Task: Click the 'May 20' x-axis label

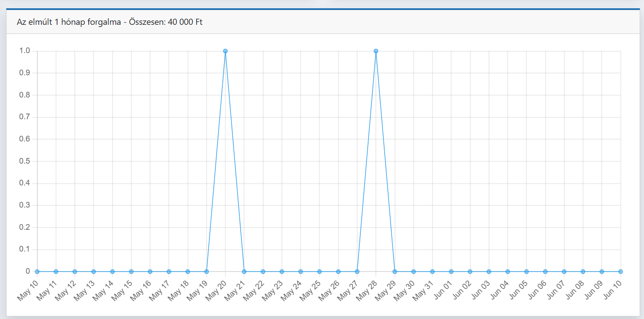Action: coord(217,289)
